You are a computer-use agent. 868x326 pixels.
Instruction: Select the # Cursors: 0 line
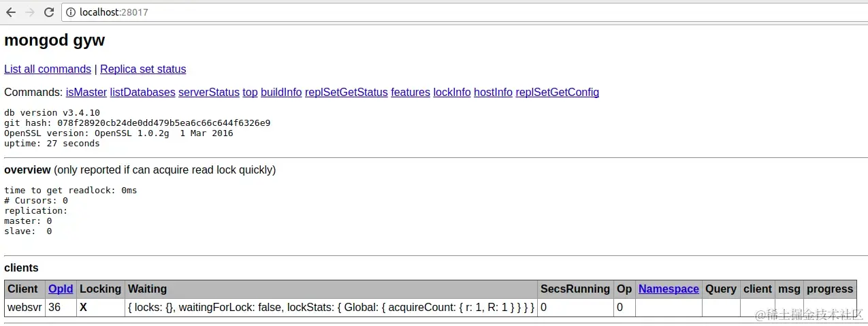tap(36, 201)
